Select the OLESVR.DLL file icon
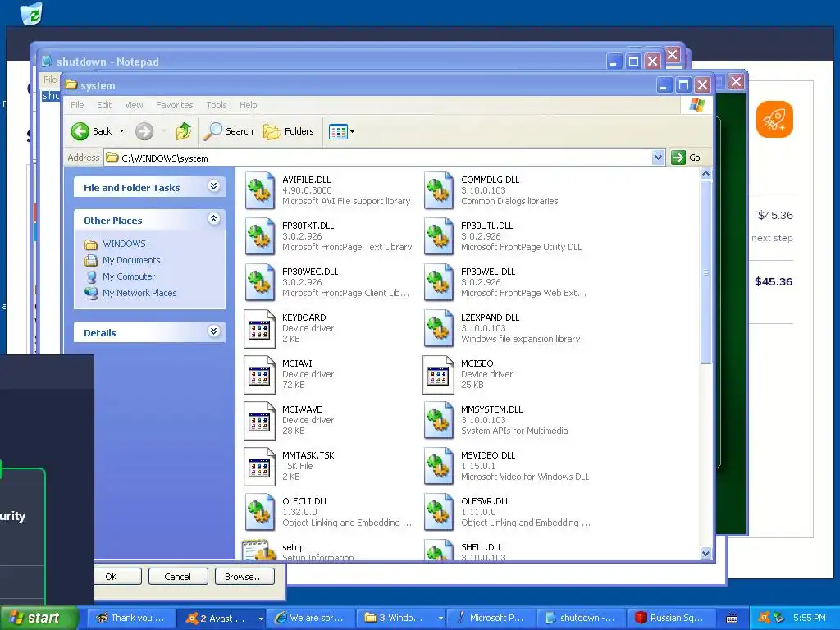 [x=439, y=513]
